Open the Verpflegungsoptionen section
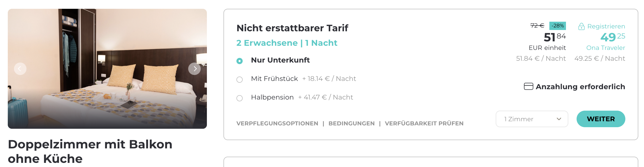The height and width of the screenshot is (167, 644). coord(277,124)
